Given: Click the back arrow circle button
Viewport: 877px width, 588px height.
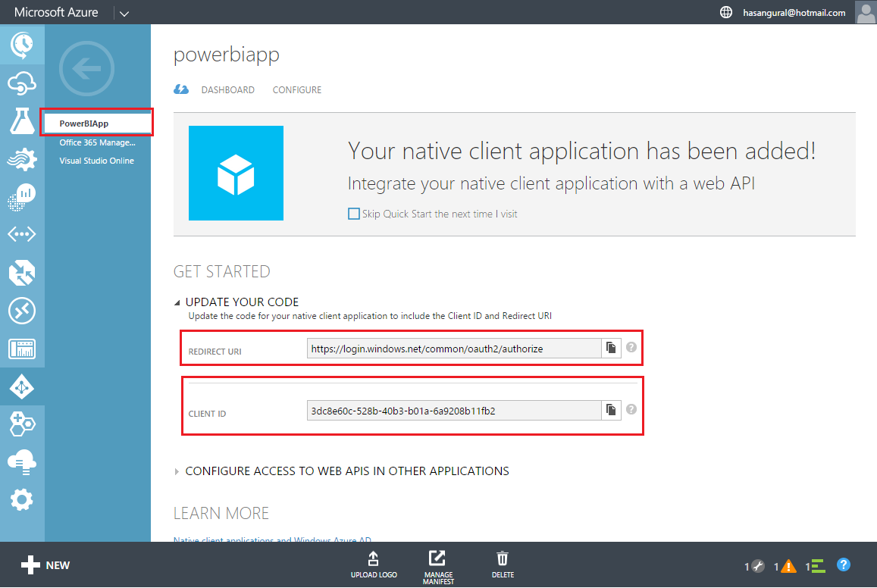Looking at the screenshot, I should pos(86,69).
